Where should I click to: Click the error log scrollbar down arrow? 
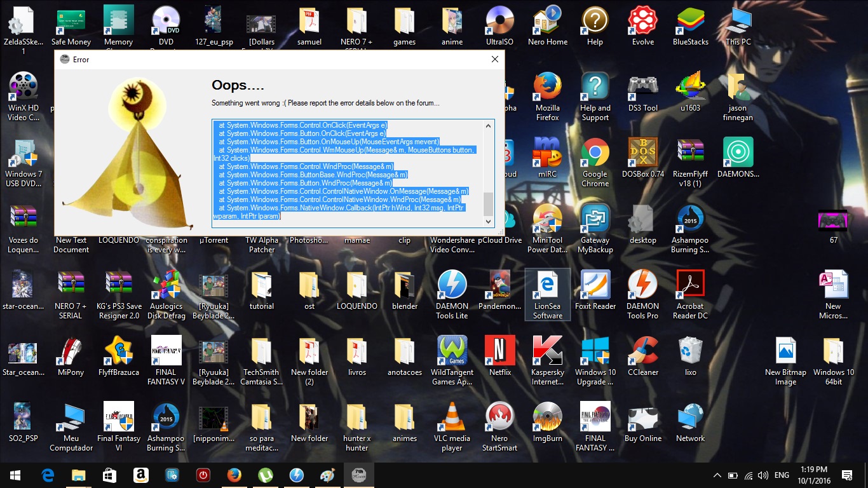pos(489,221)
